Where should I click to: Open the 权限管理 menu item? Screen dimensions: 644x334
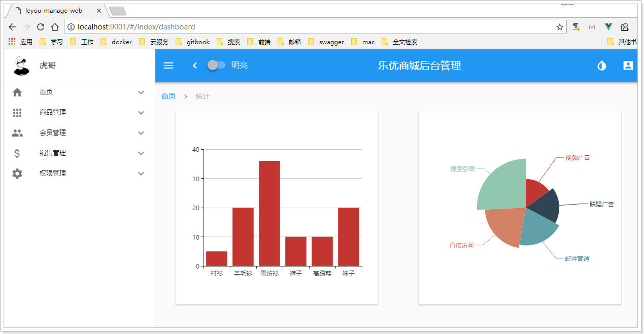coord(78,173)
